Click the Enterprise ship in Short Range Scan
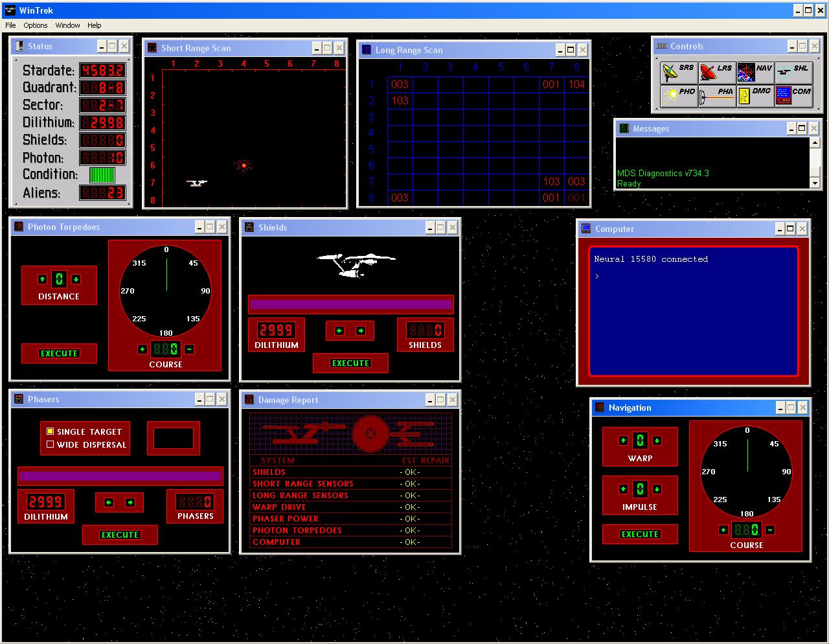829x644 pixels. coord(197,183)
